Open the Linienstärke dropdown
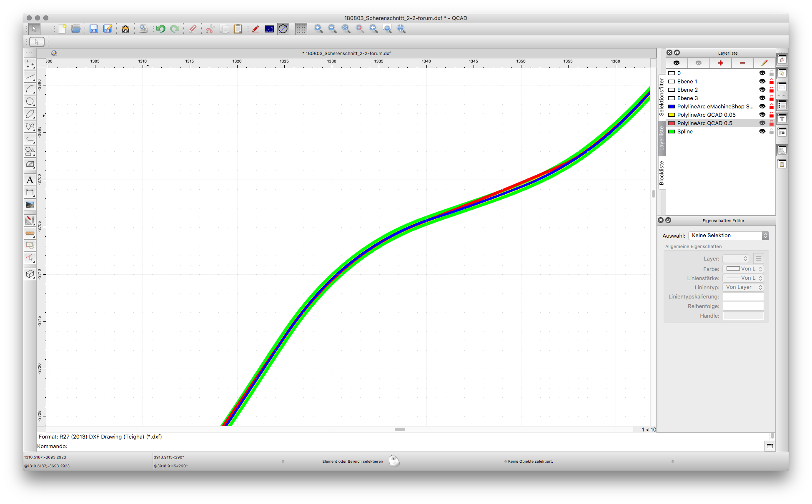The width and height of the screenshot is (812, 504). (x=743, y=278)
